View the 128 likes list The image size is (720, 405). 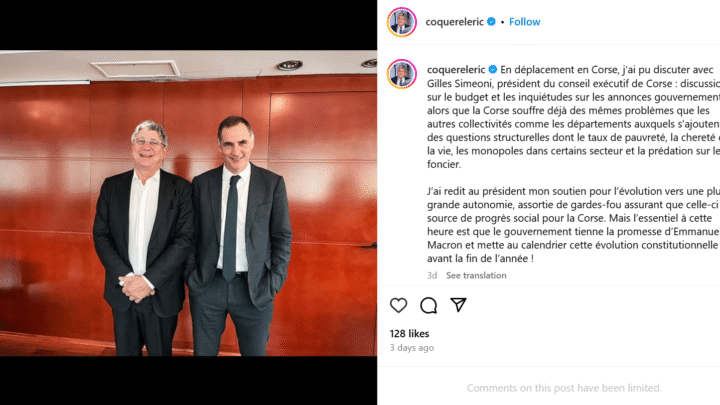pos(409,333)
